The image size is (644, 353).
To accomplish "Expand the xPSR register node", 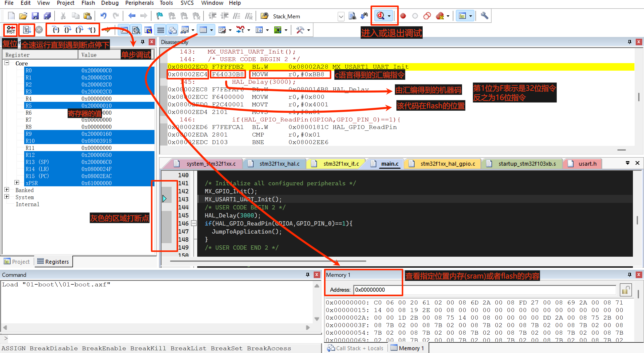I will [x=17, y=183].
